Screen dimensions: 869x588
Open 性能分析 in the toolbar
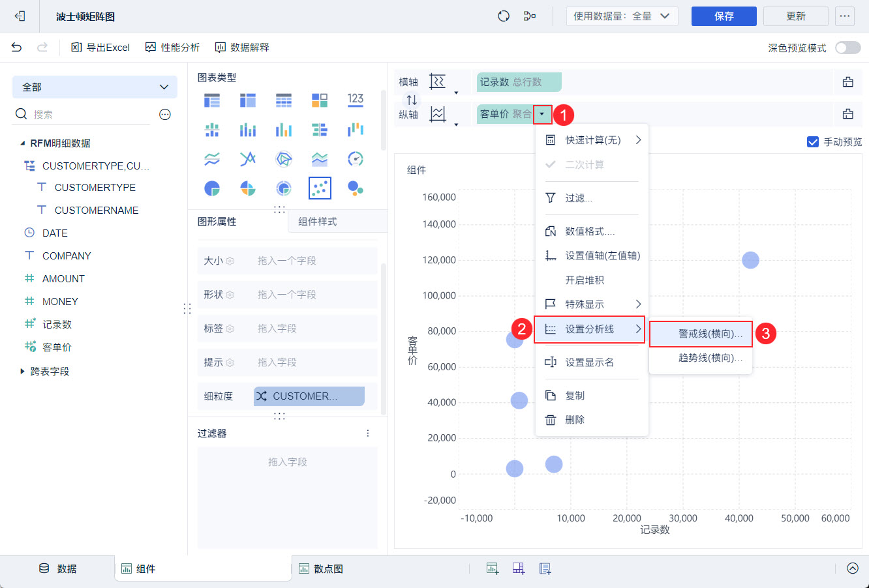coord(172,48)
